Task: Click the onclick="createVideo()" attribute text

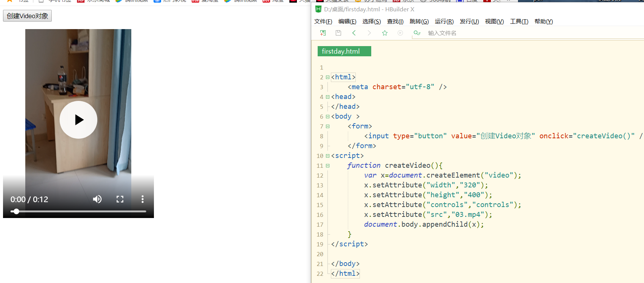Action: click(587, 136)
